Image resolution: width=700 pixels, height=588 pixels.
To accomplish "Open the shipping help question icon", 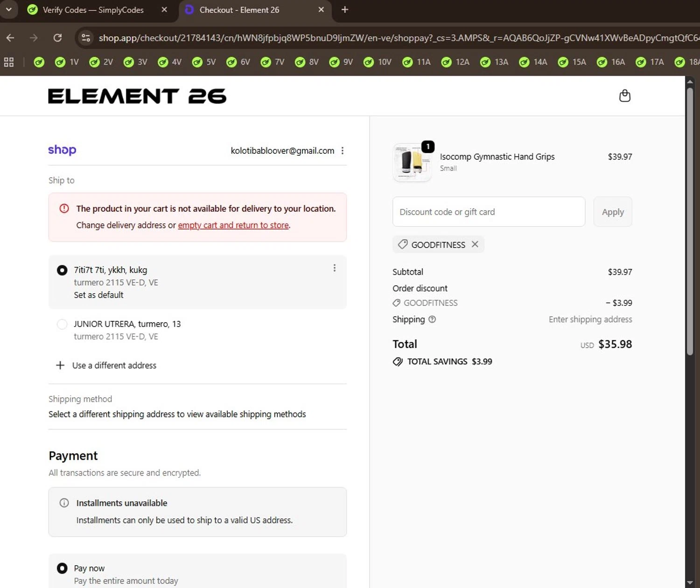I will point(432,319).
